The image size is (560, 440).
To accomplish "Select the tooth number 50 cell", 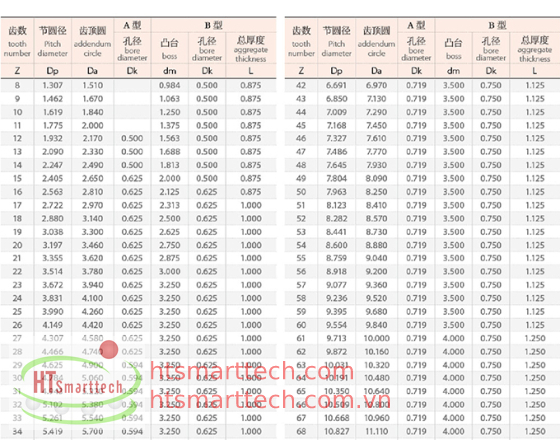I will coord(301,192).
